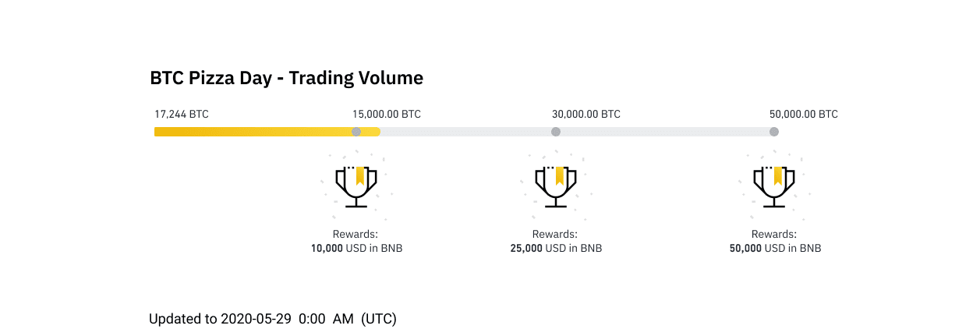This screenshot has width=980, height=336.
Task: Click the 50,000.00 BTC milestone dot
Action: pyautogui.click(x=774, y=132)
